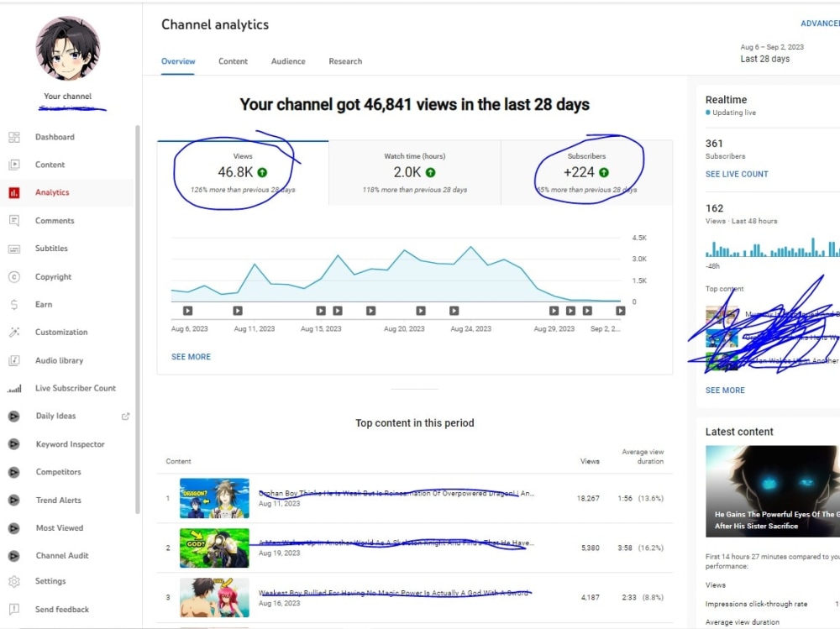Click the 18,267 views value
This screenshot has height=629, width=840.
[x=588, y=498]
